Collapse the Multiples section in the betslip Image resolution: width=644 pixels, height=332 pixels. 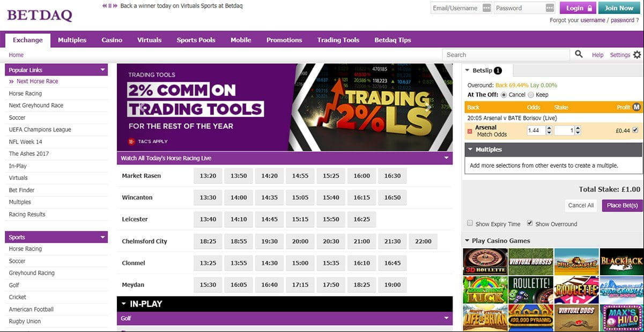tap(470, 149)
